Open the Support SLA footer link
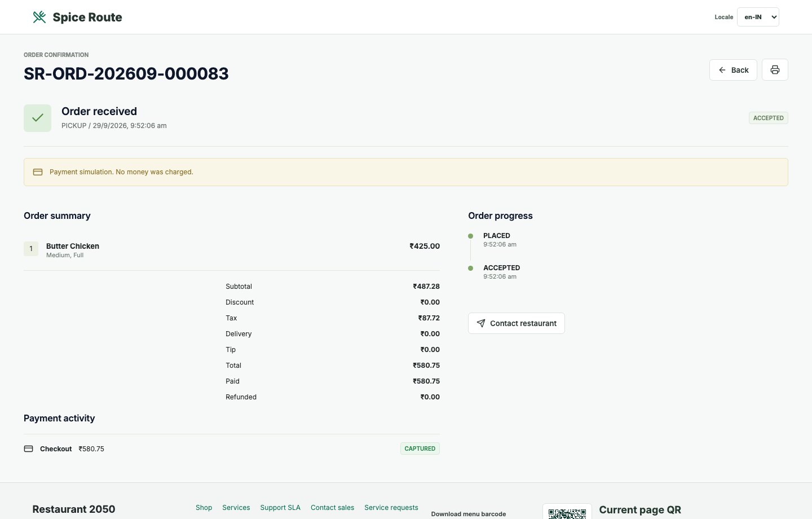 click(x=280, y=508)
